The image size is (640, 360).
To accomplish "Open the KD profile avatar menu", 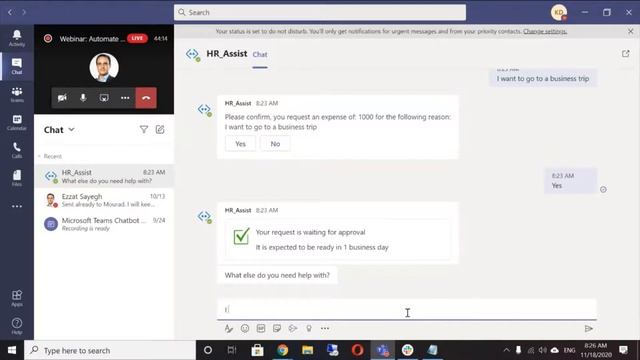I will [x=559, y=12].
